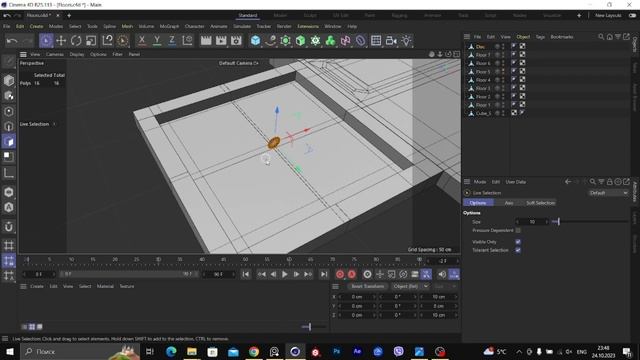Open the spline pen tool icon

point(270,40)
